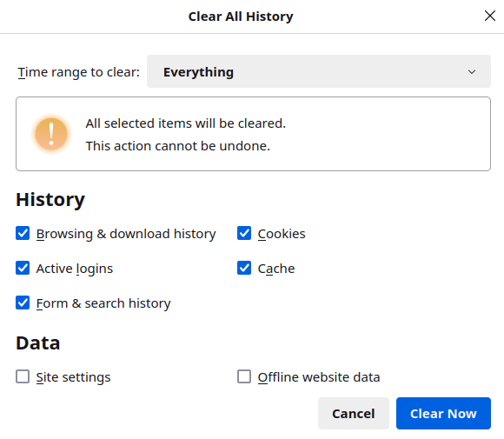Click the Clear Now button
The image size is (504, 439).
443,413
